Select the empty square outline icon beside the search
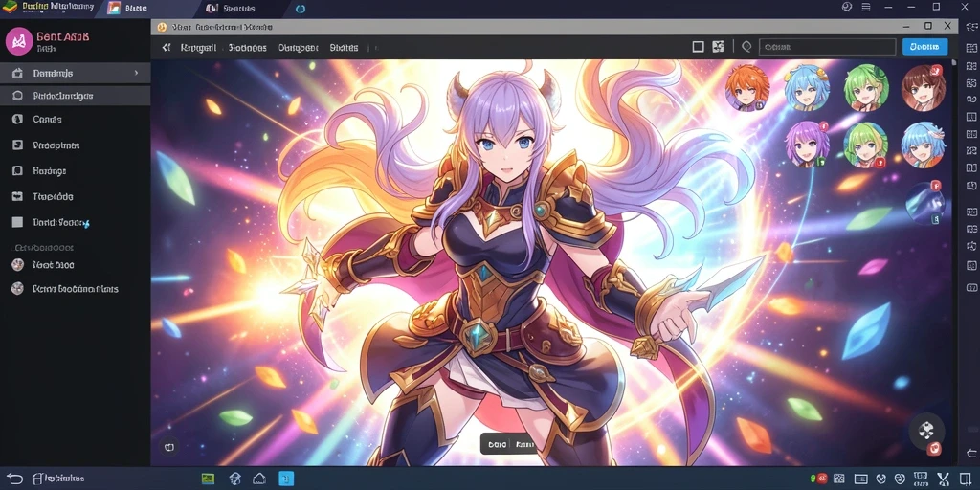The image size is (980, 490). point(698,47)
